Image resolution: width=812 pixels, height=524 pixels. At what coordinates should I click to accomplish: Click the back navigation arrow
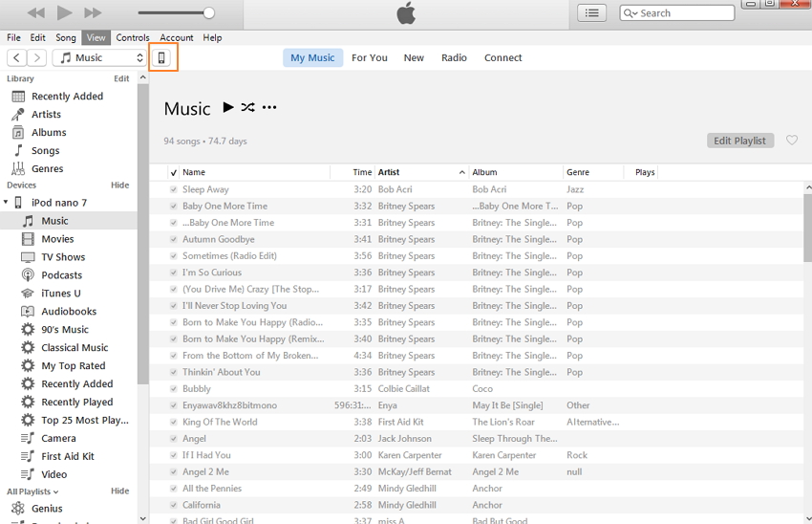point(16,57)
